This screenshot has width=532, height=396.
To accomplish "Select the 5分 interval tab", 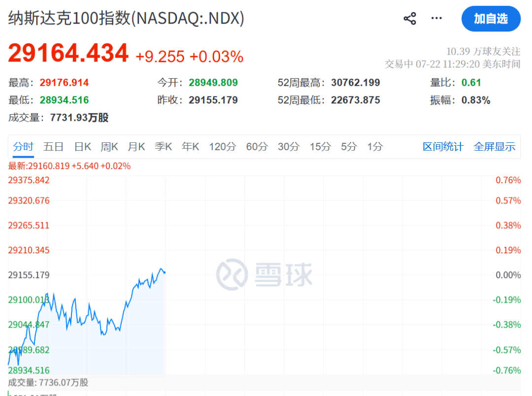I will [x=349, y=147].
